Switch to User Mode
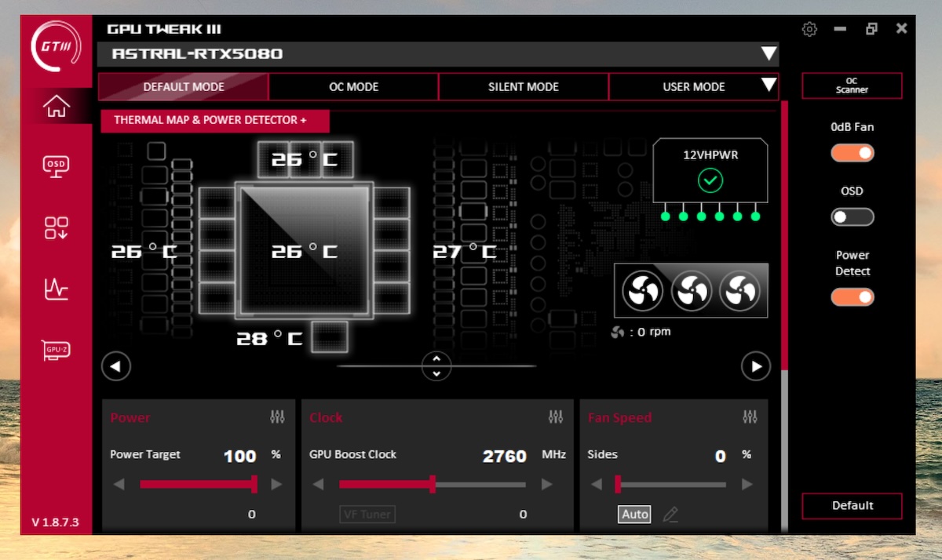Screen dimensions: 942x560 pyautogui.click(x=694, y=87)
